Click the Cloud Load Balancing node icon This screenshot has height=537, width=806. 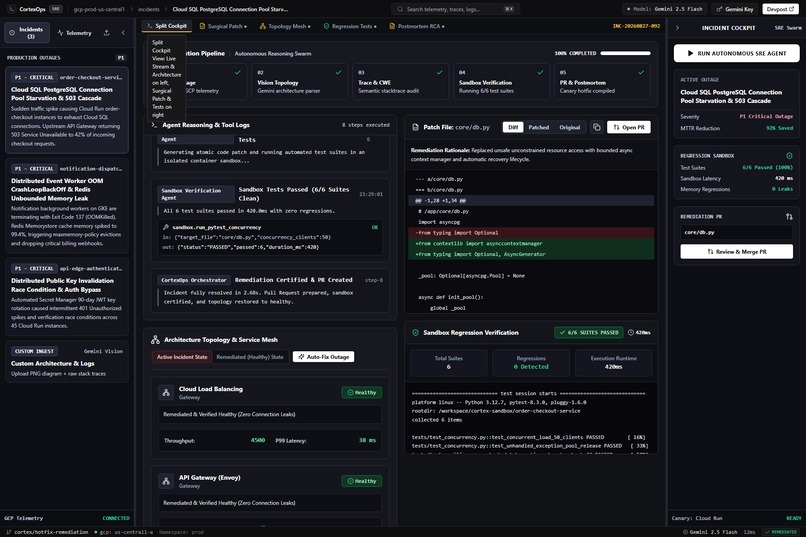[166, 393]
